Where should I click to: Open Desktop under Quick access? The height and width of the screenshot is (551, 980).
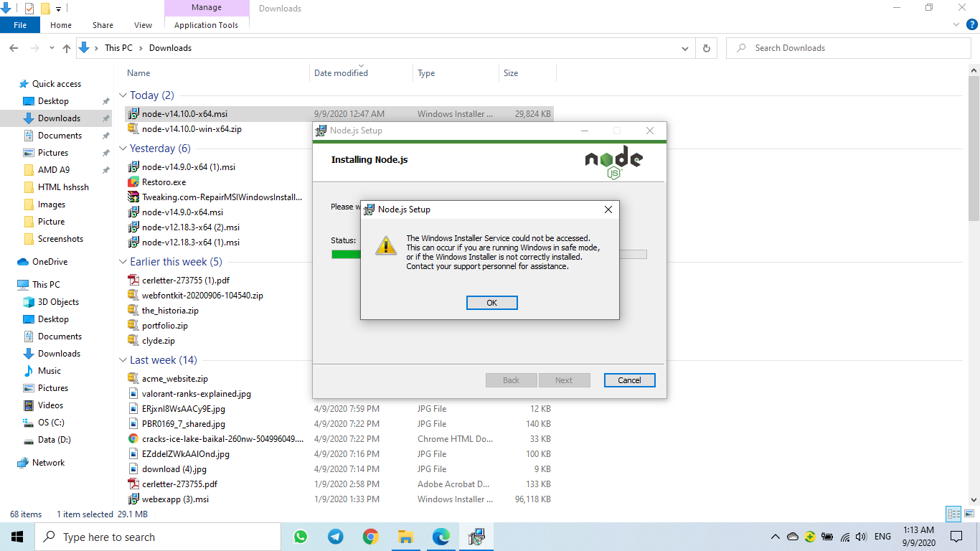click(x=53, y=101)
